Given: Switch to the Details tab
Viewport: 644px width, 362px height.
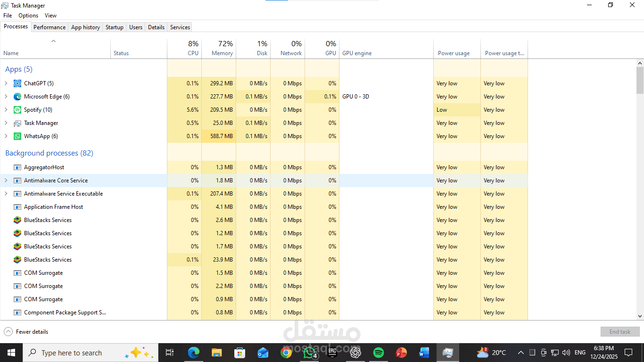Looking at the screenshot, I should click(156, 27).
